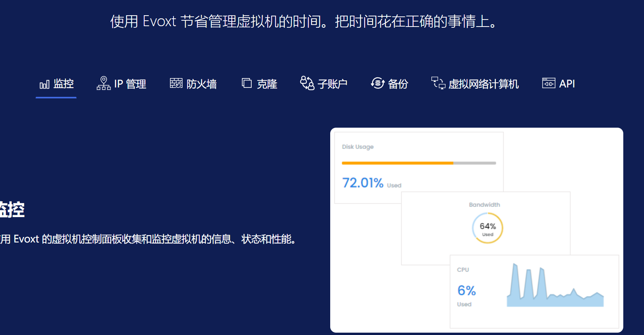
Task: Click the backup circular arrows icon
Action: [x=377, y=83]
